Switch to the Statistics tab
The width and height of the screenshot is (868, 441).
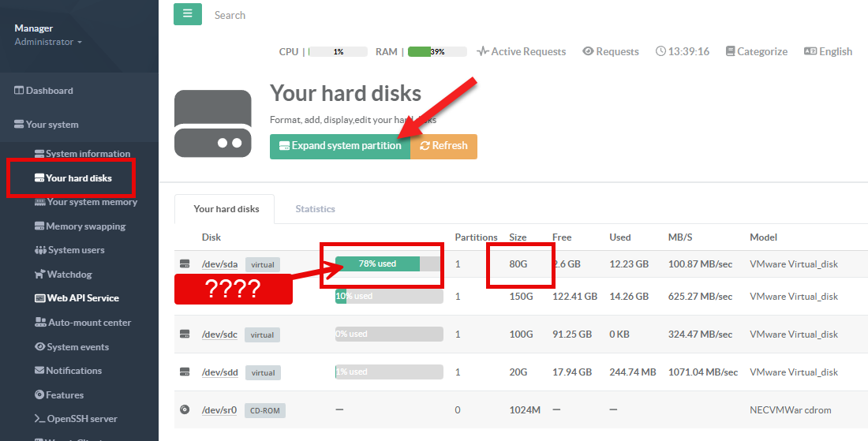[315, 209]
